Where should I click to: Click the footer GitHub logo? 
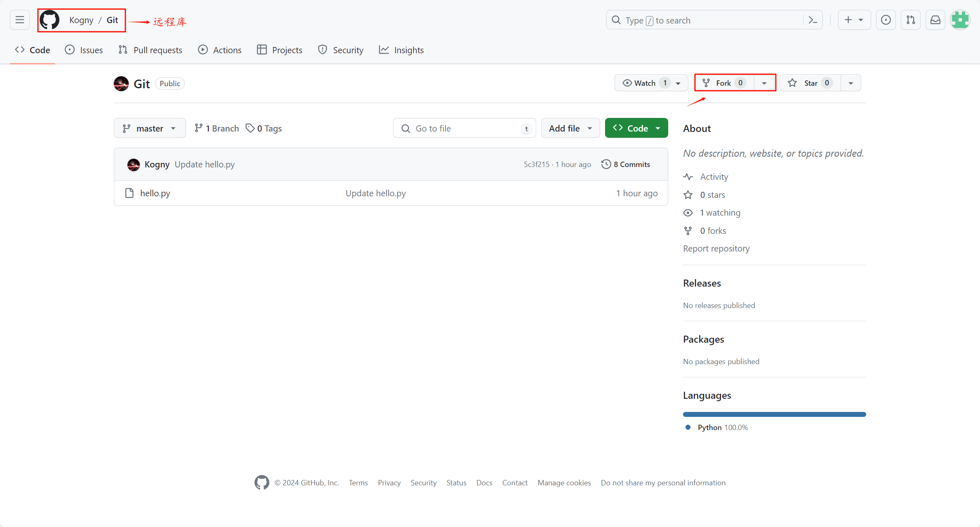[262, 482]
